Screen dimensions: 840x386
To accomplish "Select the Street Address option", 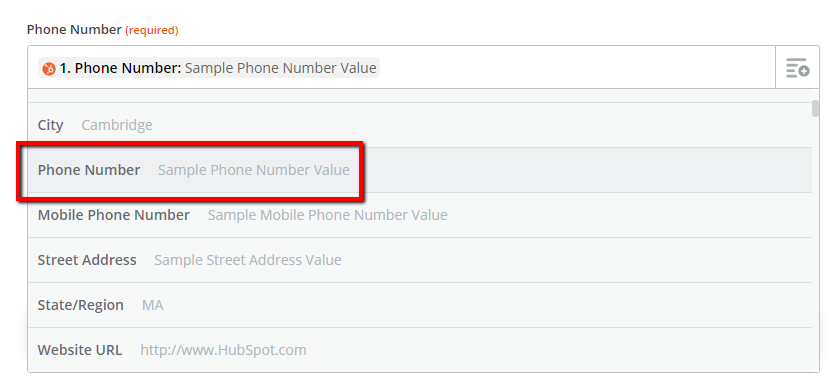I will tap(420, 260).
